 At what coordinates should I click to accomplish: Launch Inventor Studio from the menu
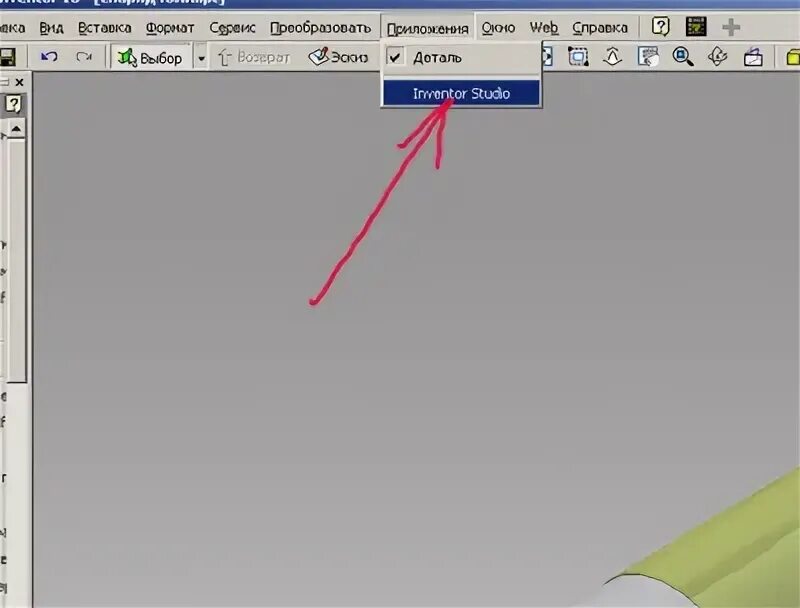coord(461,93)
